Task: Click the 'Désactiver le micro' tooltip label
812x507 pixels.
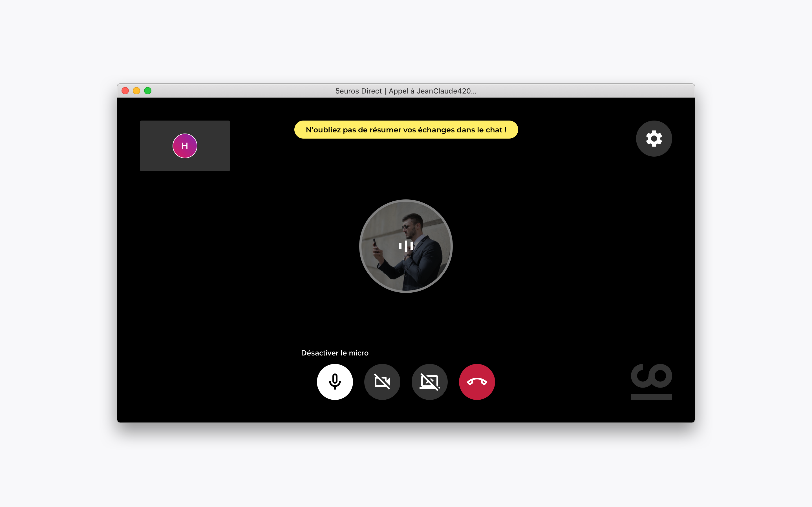Action: (335, 353)
